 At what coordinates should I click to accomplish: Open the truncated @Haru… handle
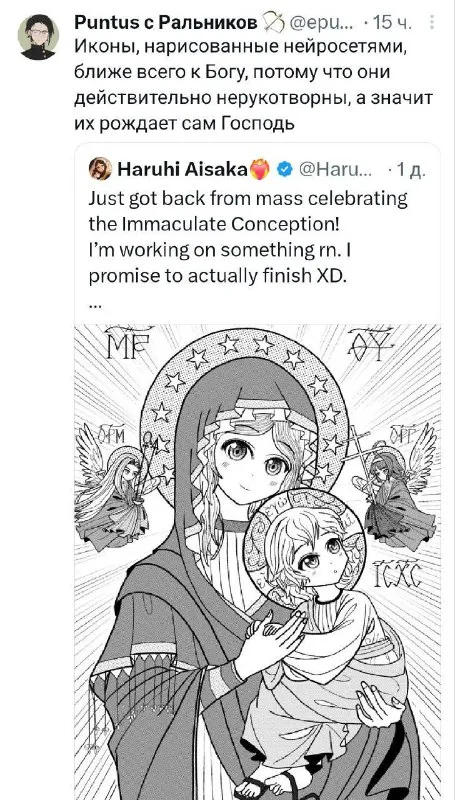(x=335, y=169)
